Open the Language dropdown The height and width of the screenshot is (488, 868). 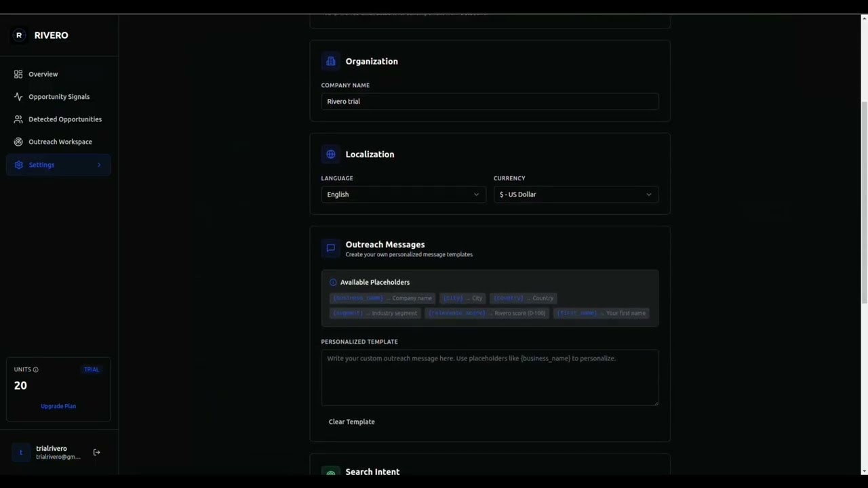click(403, 195)
